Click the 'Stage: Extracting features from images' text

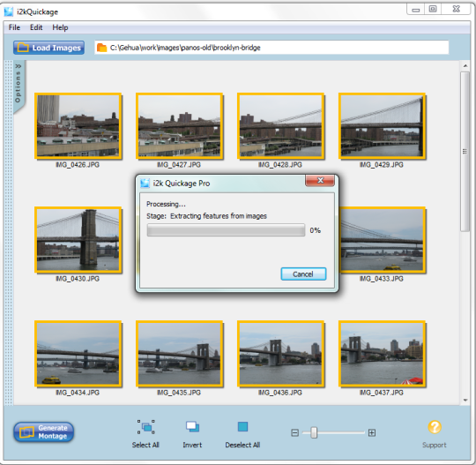(x=206, y=216)
